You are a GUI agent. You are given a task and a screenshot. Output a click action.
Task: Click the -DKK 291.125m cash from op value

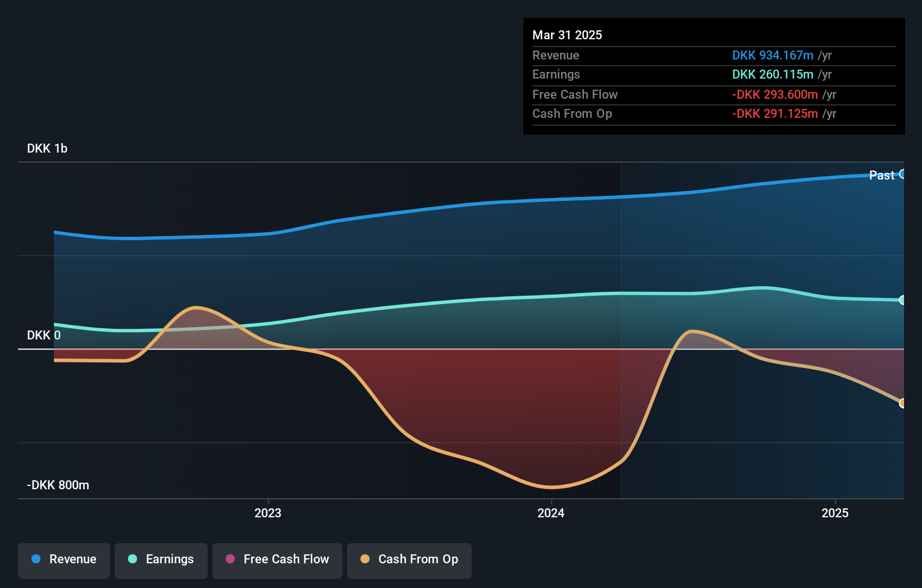(775, 114)
